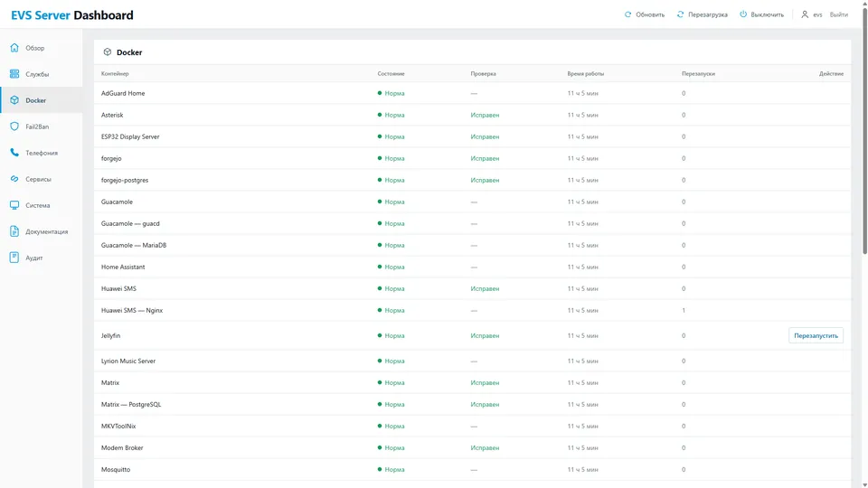The width and height of the screenshot is (868, 488).
Task: Click the user profile icon next to evs
Action: pyautogui.click(x=805, y=14)
